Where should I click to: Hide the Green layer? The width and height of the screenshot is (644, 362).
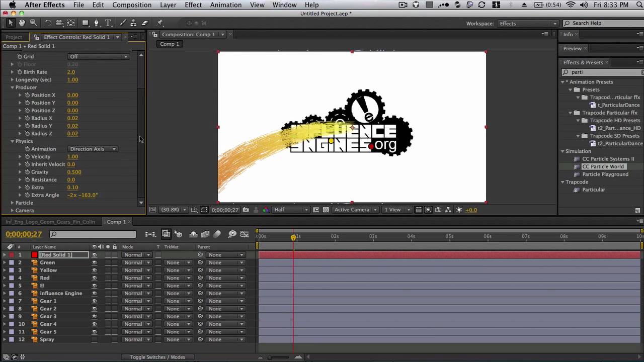(x=94, y=262)
